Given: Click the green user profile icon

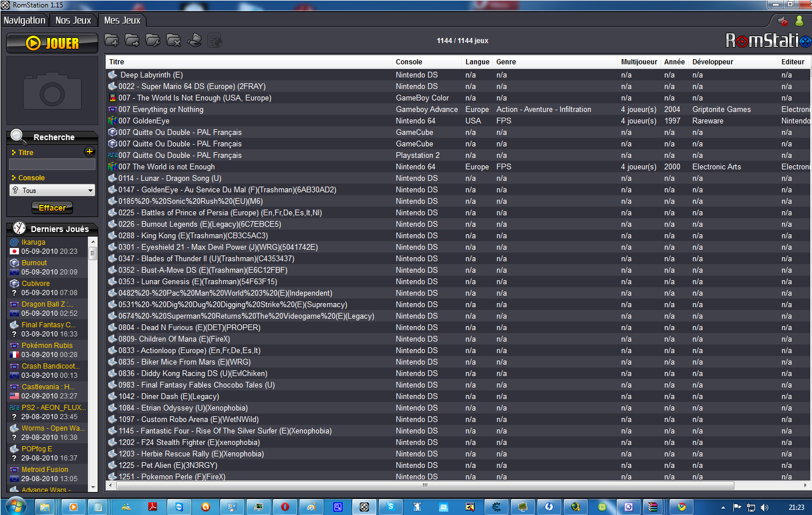Looking at the screenshot, I should pos(799,21).
